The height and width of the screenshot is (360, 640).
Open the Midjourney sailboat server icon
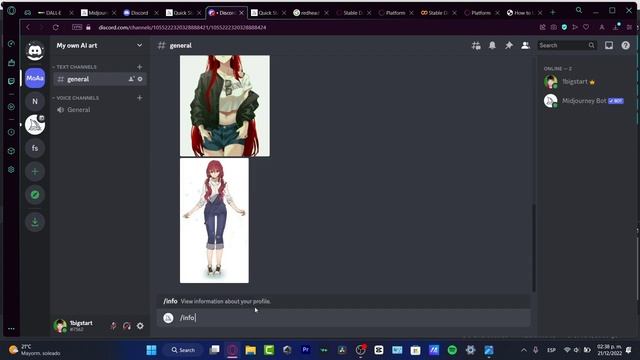[x=35, y=124]
